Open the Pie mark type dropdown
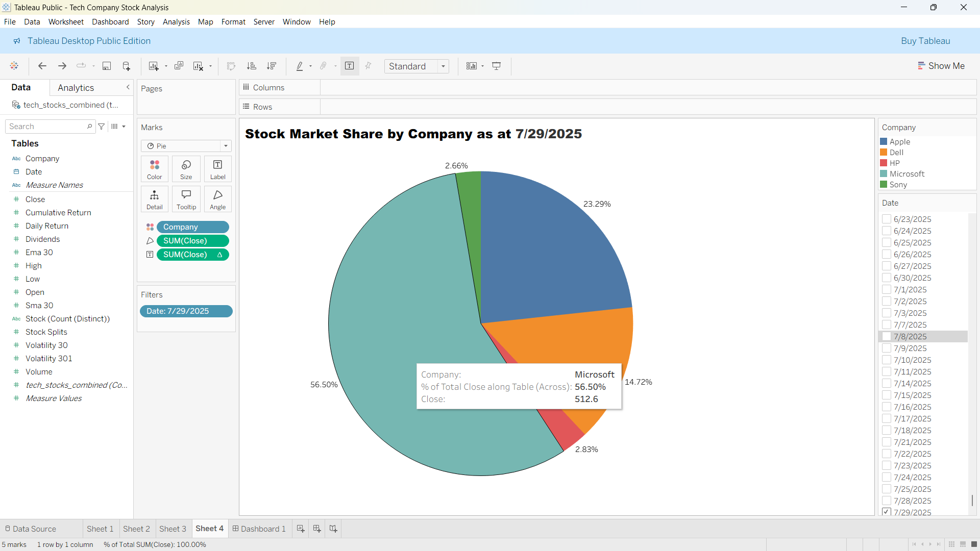 tap(186, 146)
